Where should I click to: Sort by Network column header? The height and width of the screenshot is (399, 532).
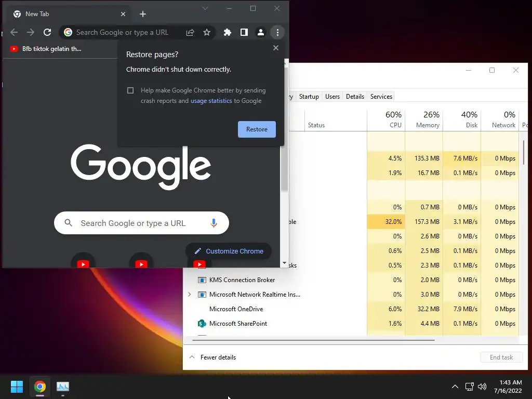(500, 120)
